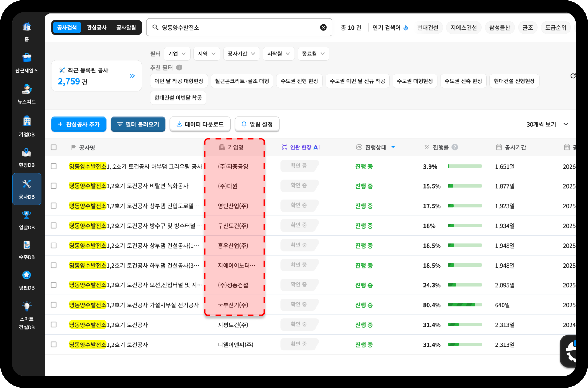
Task: Open the 홈 sidebar icon
Action: pos(27,27)
